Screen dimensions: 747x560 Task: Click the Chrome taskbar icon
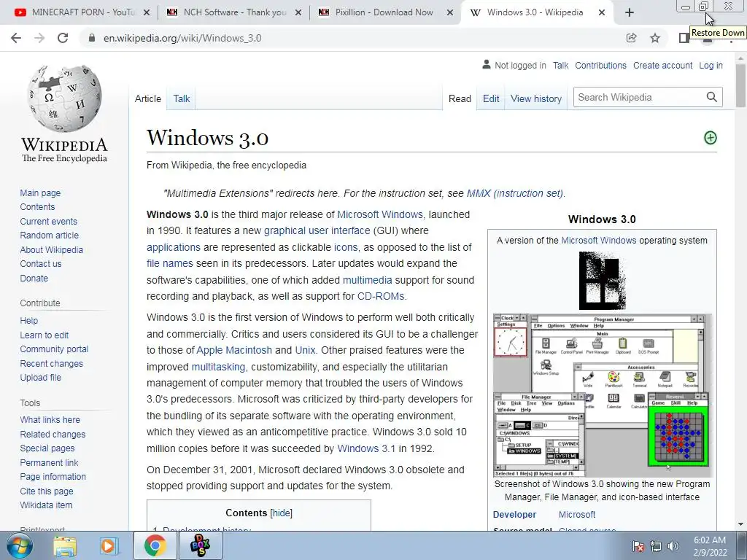coord(155,545)
